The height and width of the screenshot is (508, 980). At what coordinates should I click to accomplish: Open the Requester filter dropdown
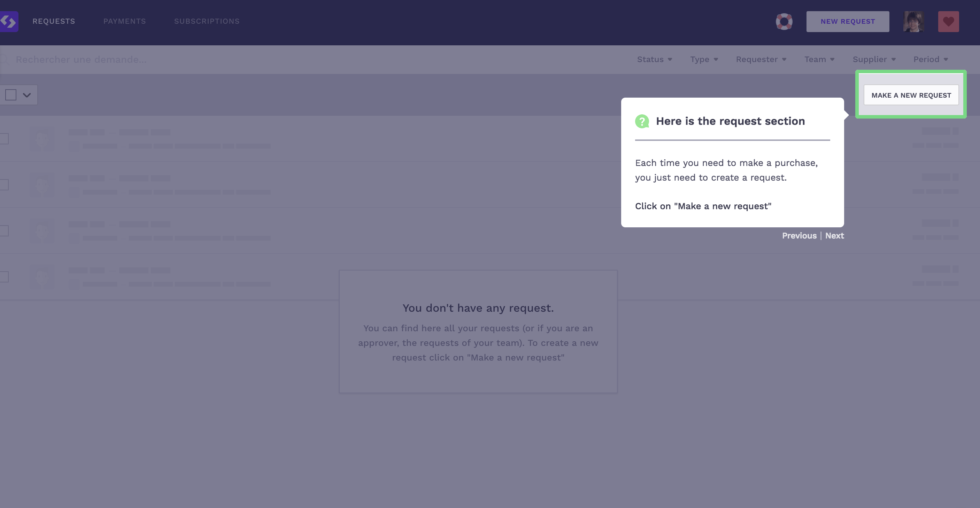click(x=761, y=59)
